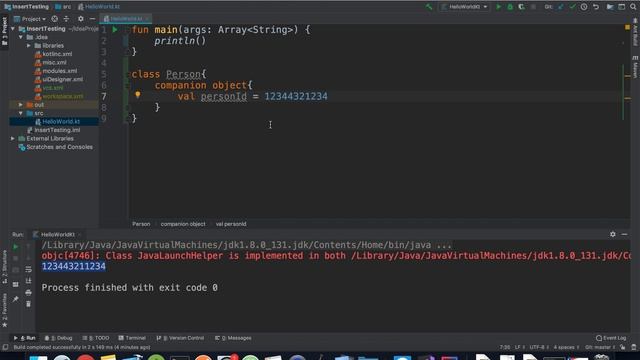Click the val personId breadcrumb

(x=231, y=224)
